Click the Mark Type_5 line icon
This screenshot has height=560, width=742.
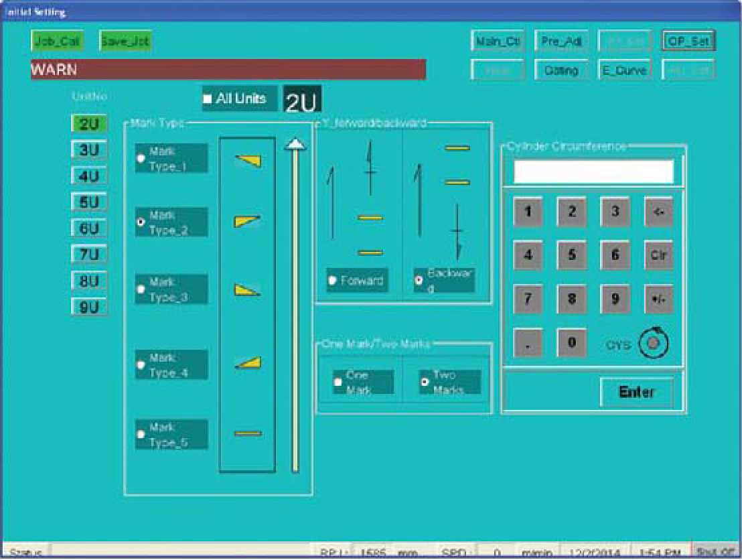tap(247, 433)
